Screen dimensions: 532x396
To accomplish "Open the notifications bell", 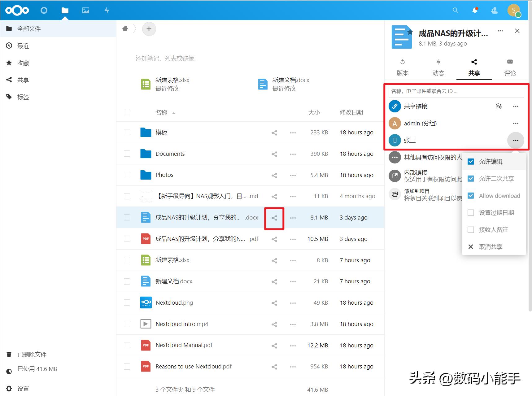I will point(475,10).
